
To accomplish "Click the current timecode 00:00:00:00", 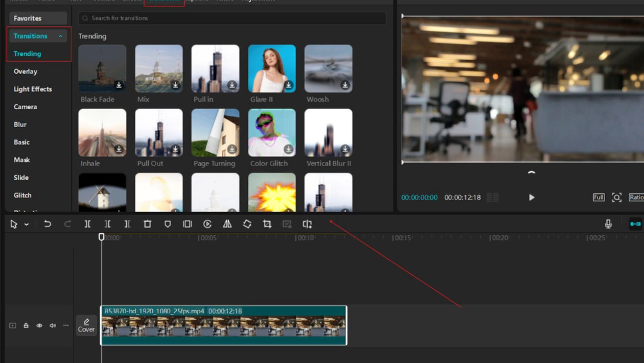I will click(x=419, y=198).
